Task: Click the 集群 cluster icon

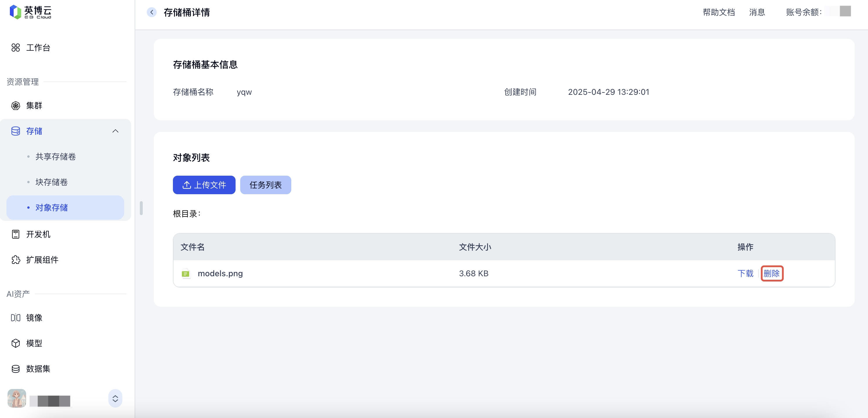Action: click(15, 106)
